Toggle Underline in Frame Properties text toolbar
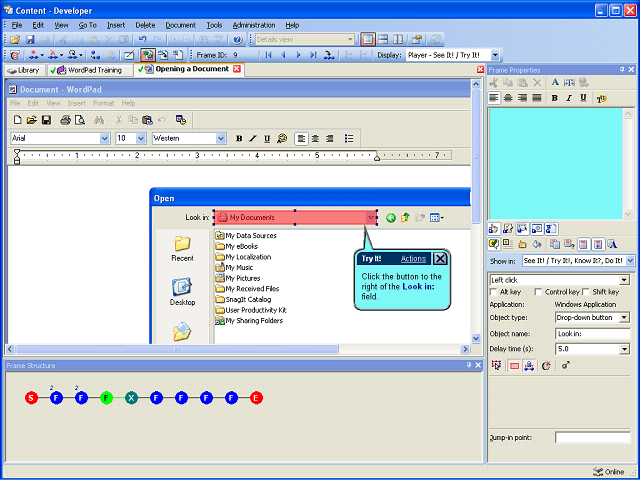This screenshot has height=480, width=640. (x=583, y=98)
